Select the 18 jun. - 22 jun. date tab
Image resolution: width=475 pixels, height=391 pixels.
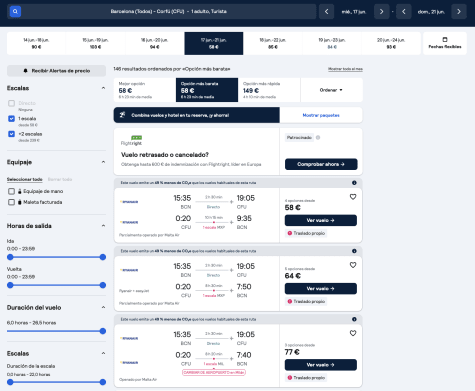point(273,43)
